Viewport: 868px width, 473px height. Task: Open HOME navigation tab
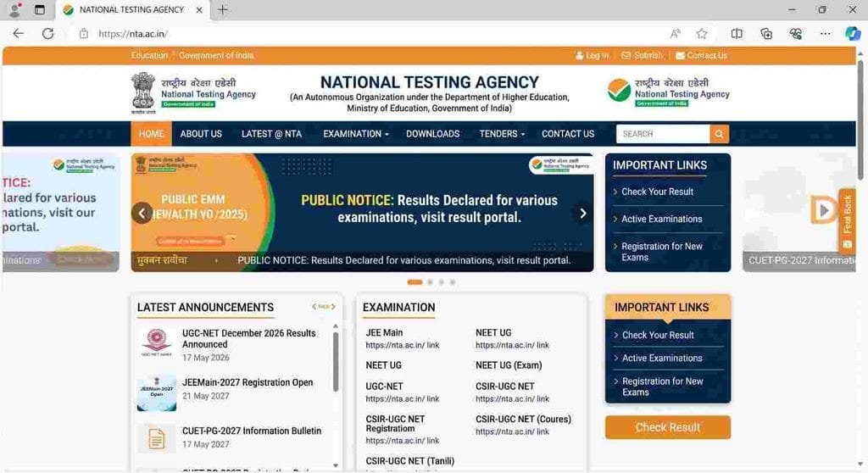(x=151, y=134)
